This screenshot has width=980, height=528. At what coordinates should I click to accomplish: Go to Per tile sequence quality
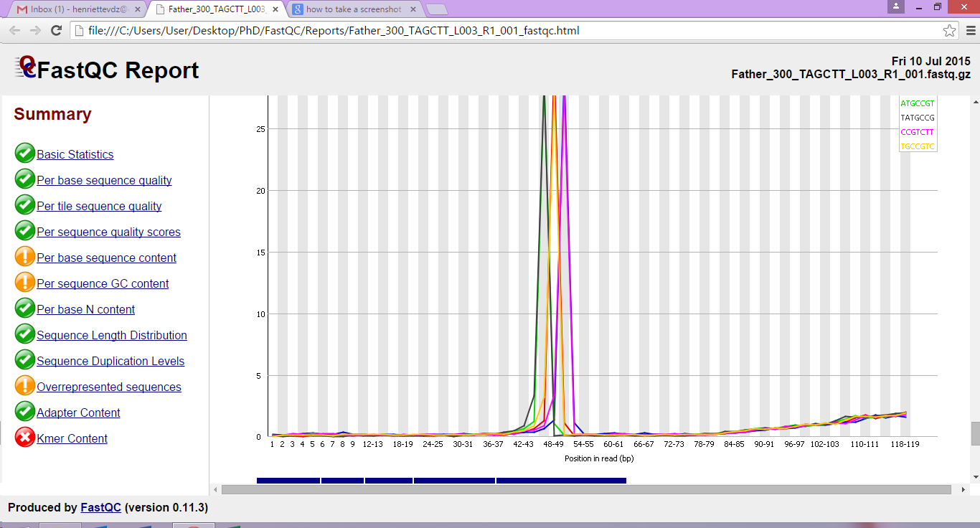99,206
